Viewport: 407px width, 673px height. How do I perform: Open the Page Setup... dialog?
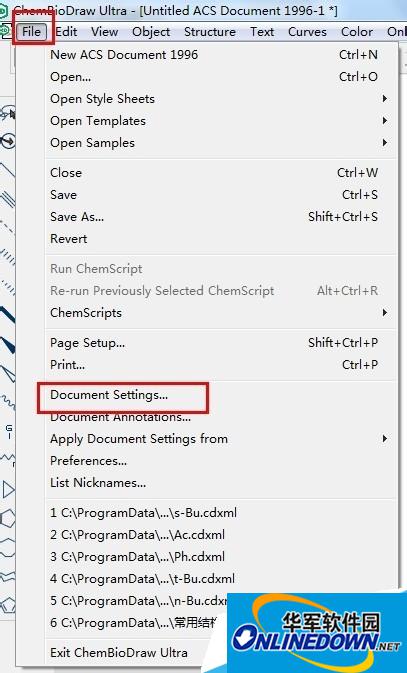pyautogui.click(x=88, y=343)
